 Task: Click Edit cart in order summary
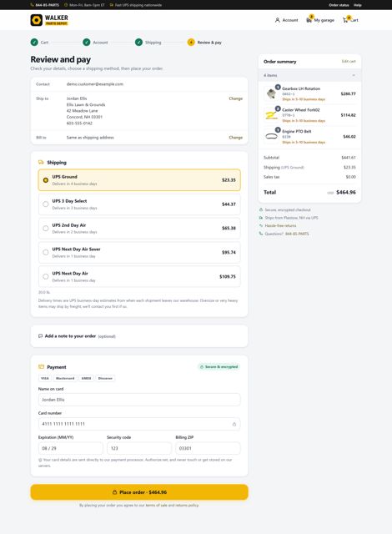pyautogui.click(x=349, y=61)
